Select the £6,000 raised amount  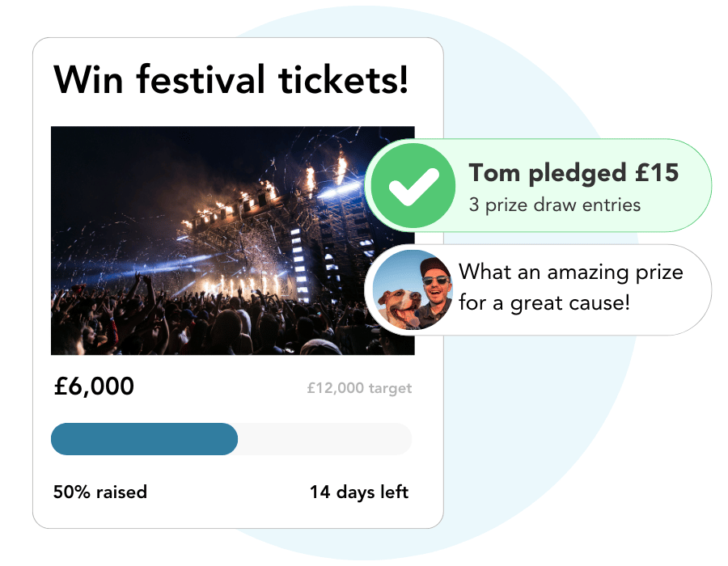pos(93,386)
